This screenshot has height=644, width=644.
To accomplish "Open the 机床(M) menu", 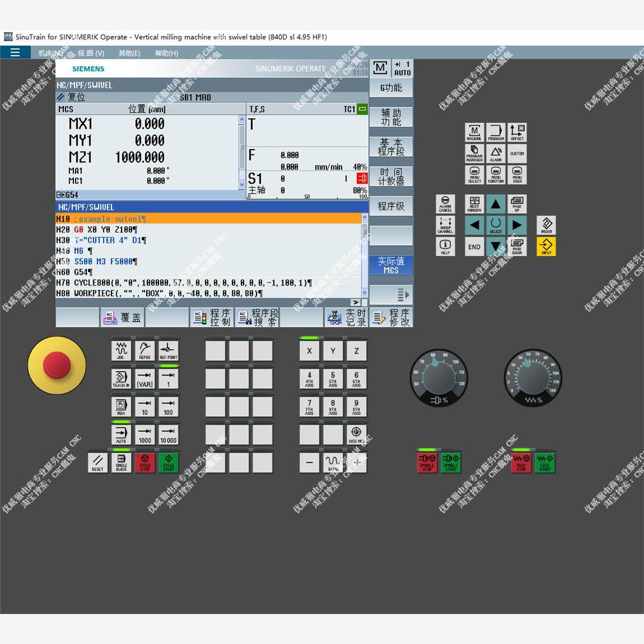I will (x=50, y=53).
